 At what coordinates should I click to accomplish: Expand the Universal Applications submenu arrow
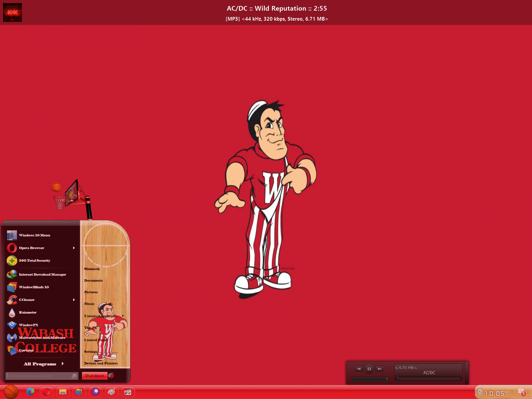(x=123, y=316)
